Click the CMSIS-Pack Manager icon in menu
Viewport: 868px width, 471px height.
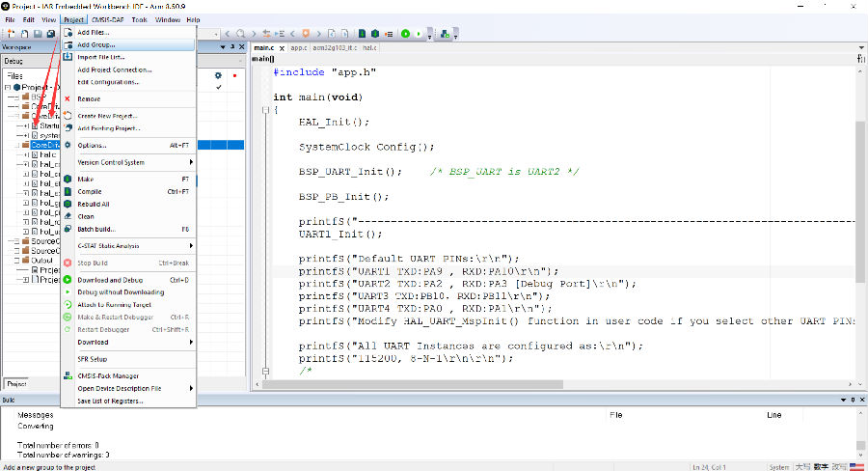tap(68, 375)
